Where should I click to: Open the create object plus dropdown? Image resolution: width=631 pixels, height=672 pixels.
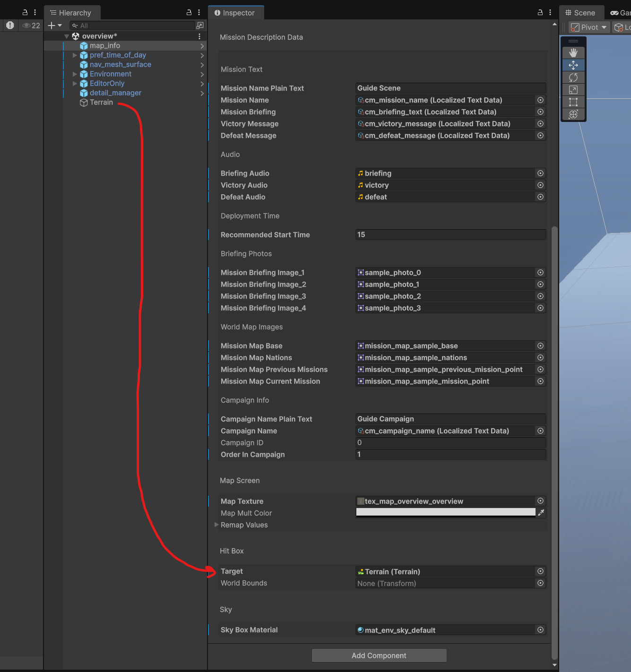pyautogui.click(x=55, y=26)
